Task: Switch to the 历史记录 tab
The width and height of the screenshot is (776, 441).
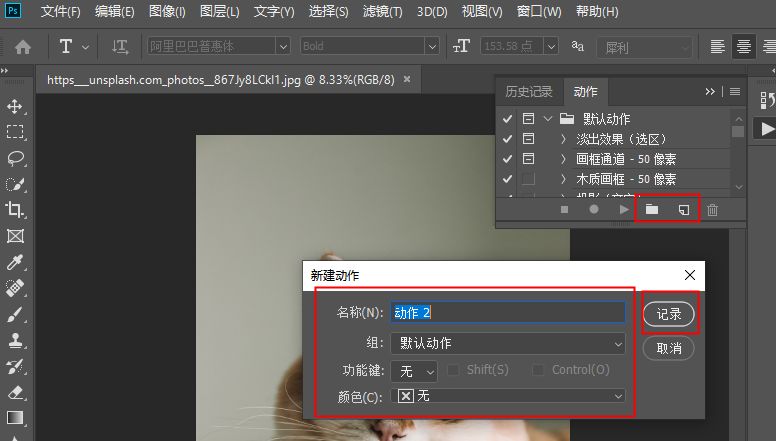Action: pos(529,92)
